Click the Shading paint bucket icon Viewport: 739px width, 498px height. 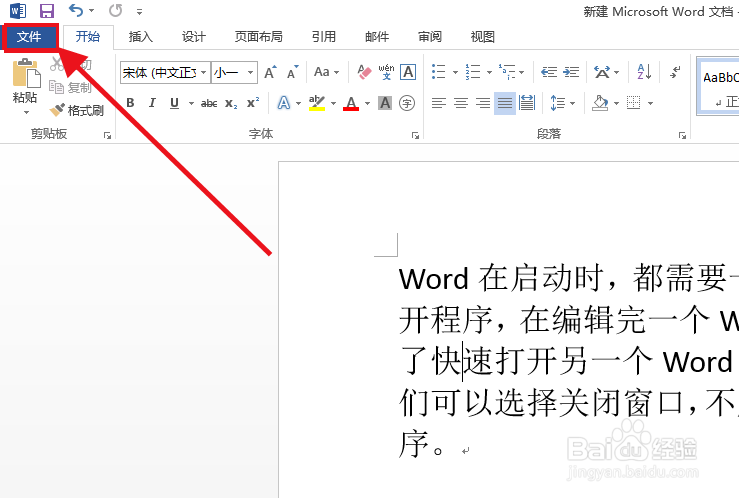pos(600,103)
